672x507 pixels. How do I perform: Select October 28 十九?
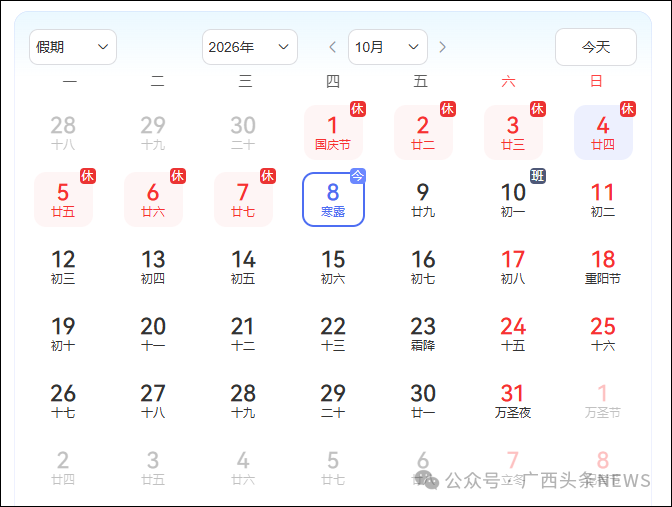243,400
